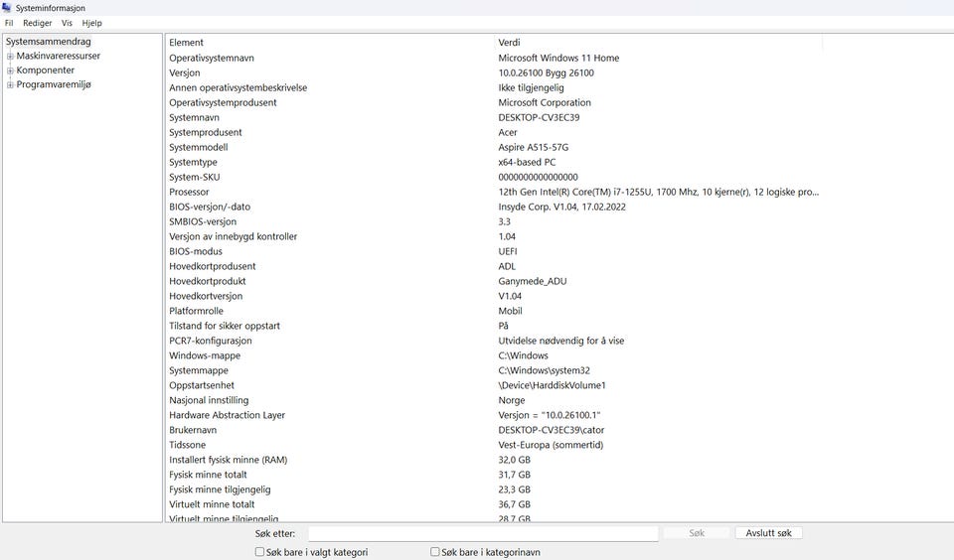Open the Hjelp menu
Image resolution: width=954 pixels, height=560 pixels.
pos(91,23)
